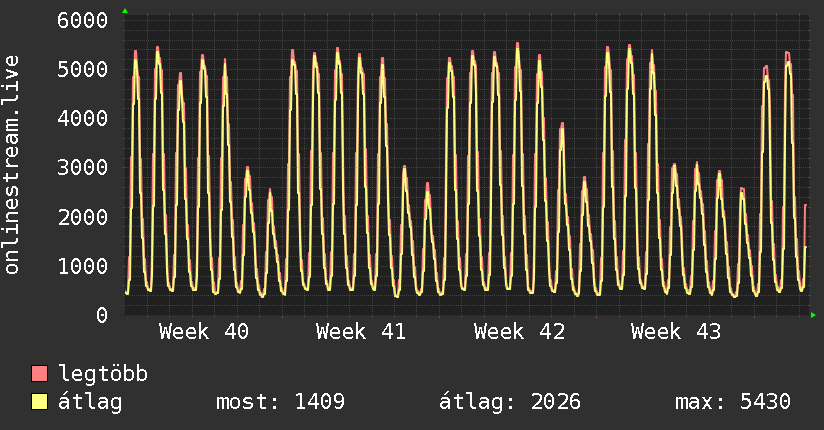Click the Week 41 axis label
The image size is (824, 430).
click(360, 332)
